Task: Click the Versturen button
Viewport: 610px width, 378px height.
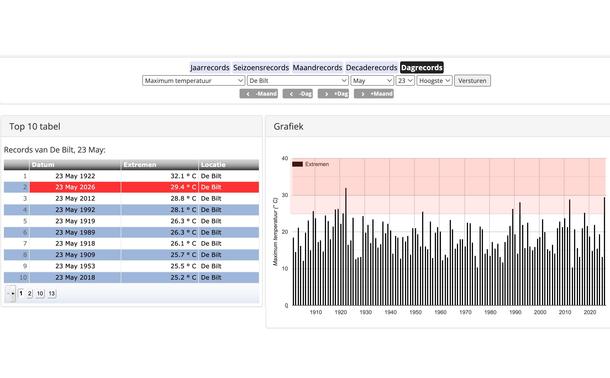Action: 472,80
